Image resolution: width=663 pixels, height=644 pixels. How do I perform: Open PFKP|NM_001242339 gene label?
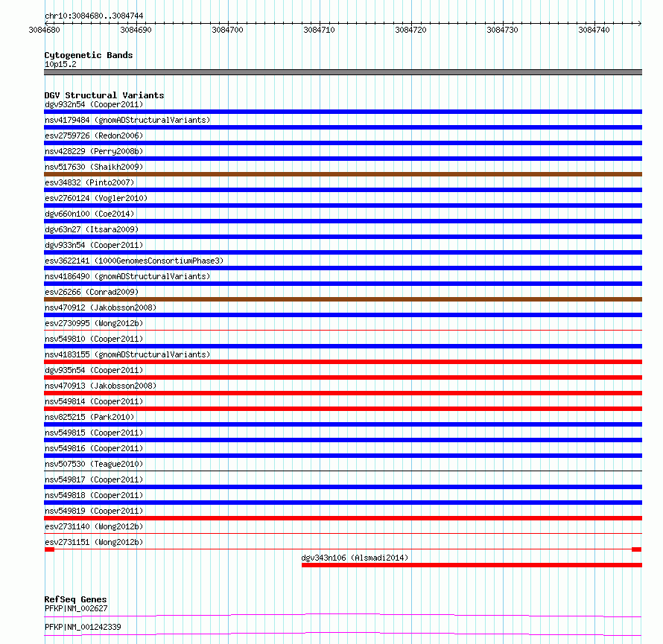83,627
